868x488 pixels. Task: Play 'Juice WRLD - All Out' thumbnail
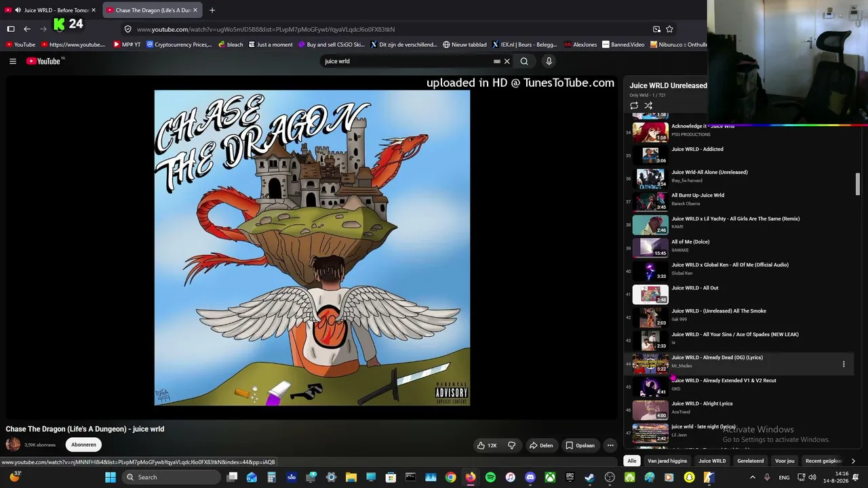pyautogui.click(x=650, y=294)
